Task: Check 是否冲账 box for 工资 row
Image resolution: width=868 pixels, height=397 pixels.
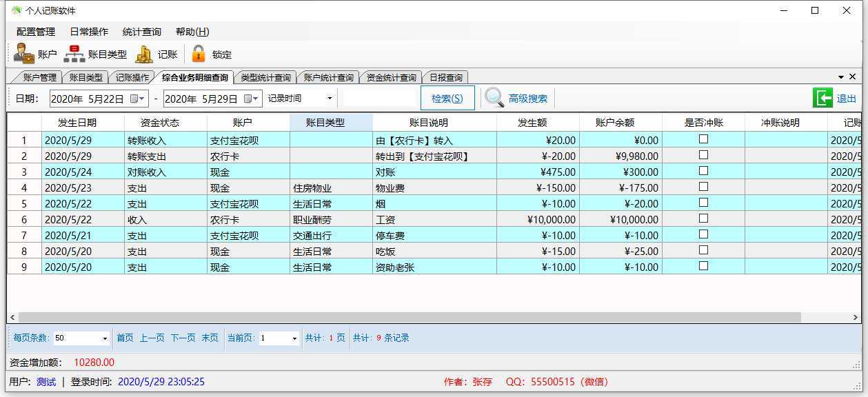Action: point(703,218)
